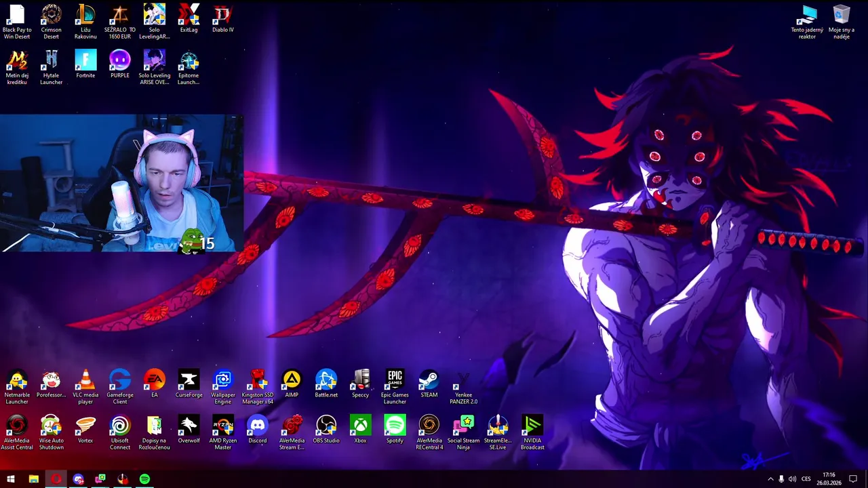The image size is (868, 488).
Task: Open the SEŽRALO TO 1650 EUR shortcut
Action: pyautogui.click(x=120, y=21)
